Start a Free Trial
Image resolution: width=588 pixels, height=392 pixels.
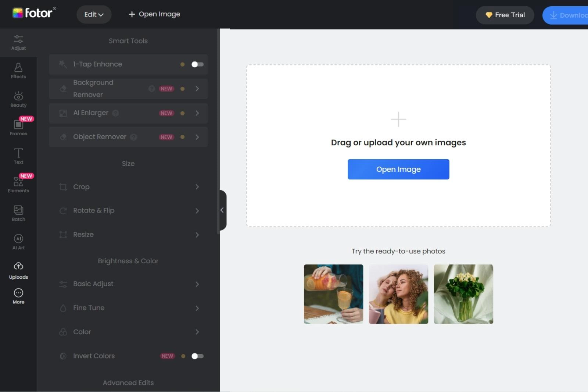[x=505, y=15]
